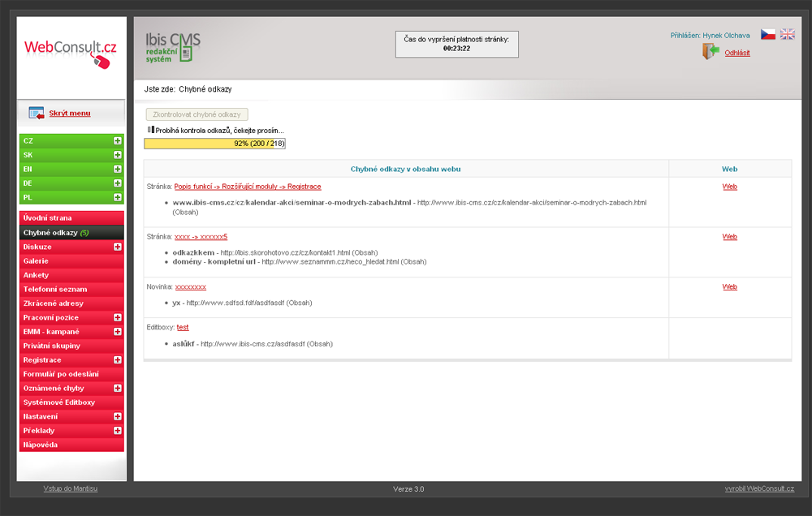
Task: Open editbox link test
Action: pos(183,328)
